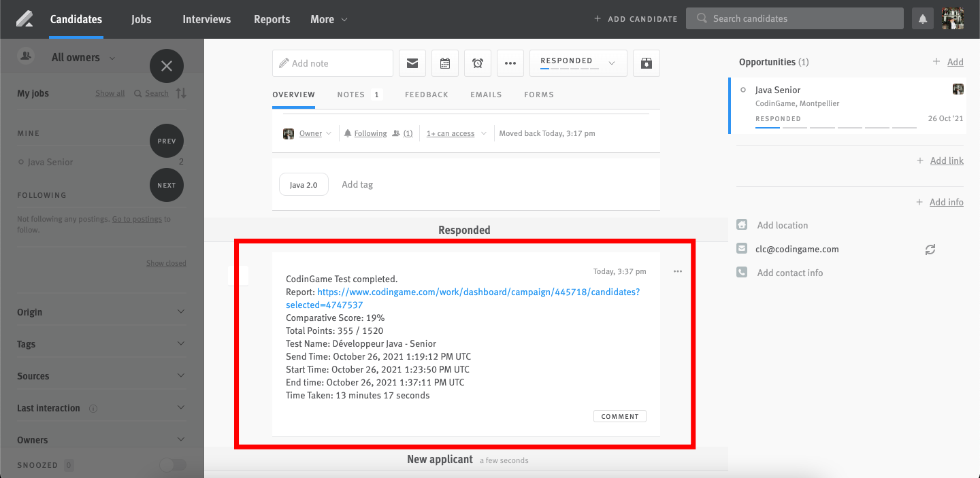Click the archive candidate icon
Viewport: 980px width, 478px height.
pos(647,63)
